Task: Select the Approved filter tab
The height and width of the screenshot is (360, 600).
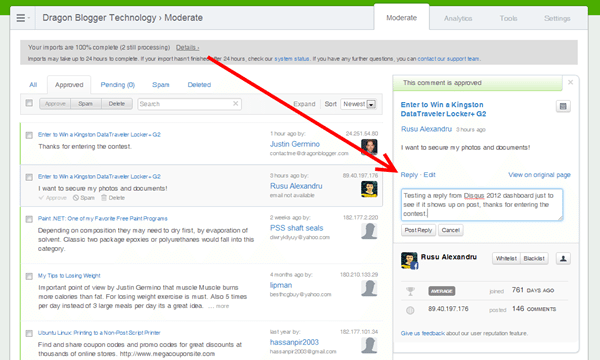Action: click(x=69, y=85)
